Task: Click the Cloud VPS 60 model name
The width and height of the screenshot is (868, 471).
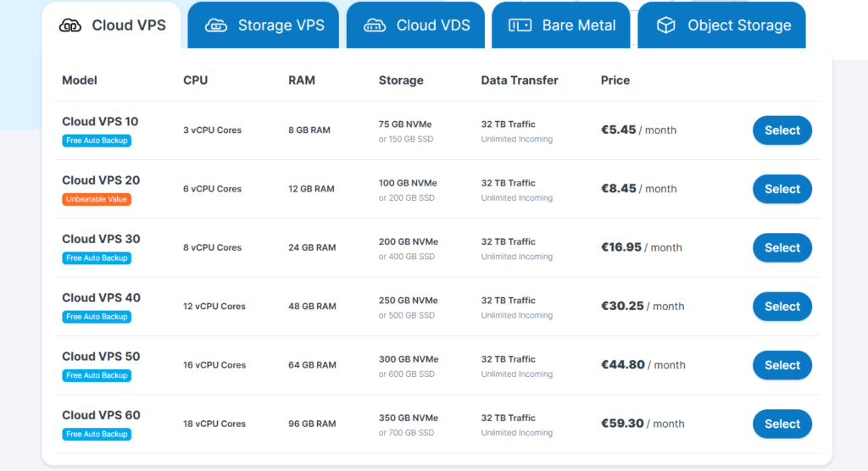Action: click(101, 415)
